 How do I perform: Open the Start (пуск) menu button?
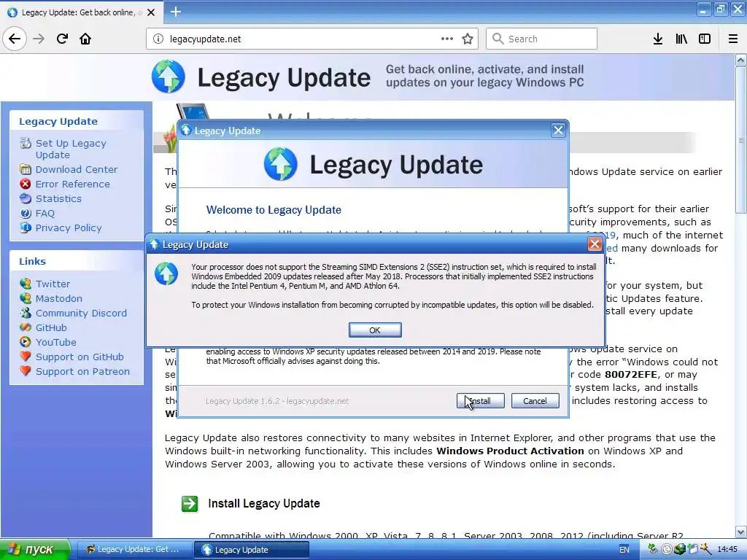tap(34, 550)
